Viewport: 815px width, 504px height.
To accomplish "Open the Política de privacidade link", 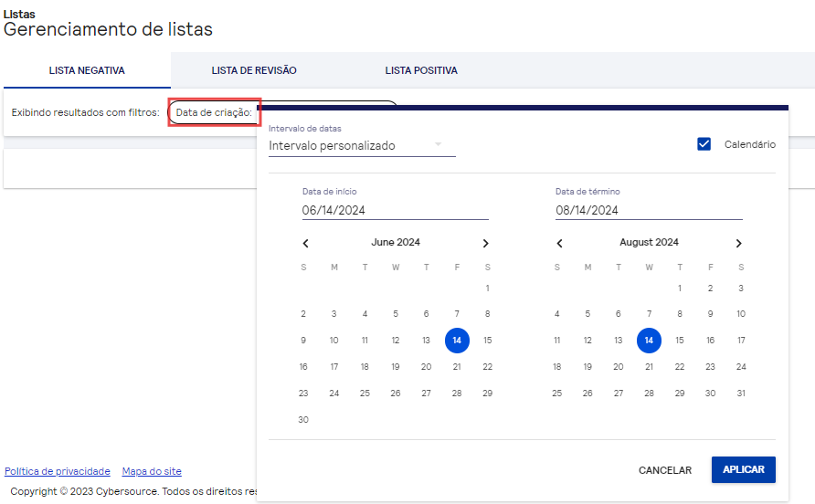I will (58, 471).
